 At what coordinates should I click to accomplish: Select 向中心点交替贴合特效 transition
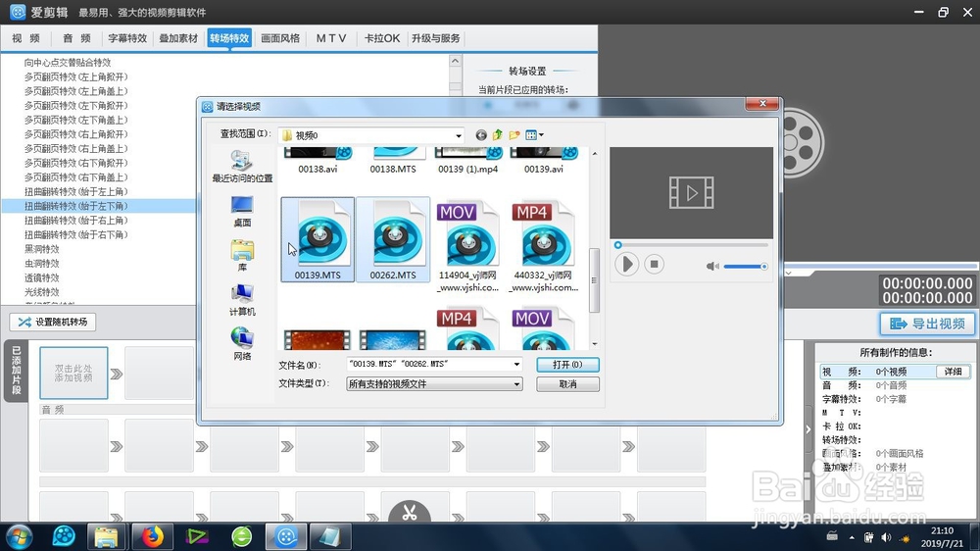click(x=68, y=63)
